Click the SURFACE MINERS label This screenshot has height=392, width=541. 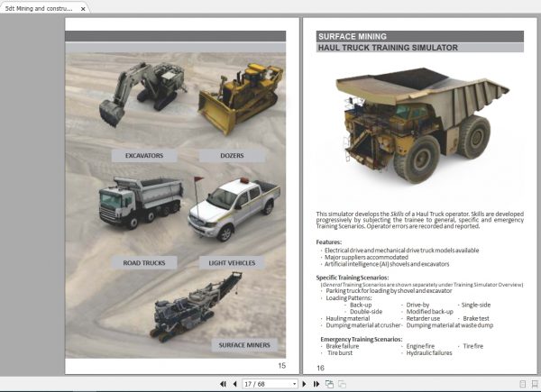pos(244,345)
